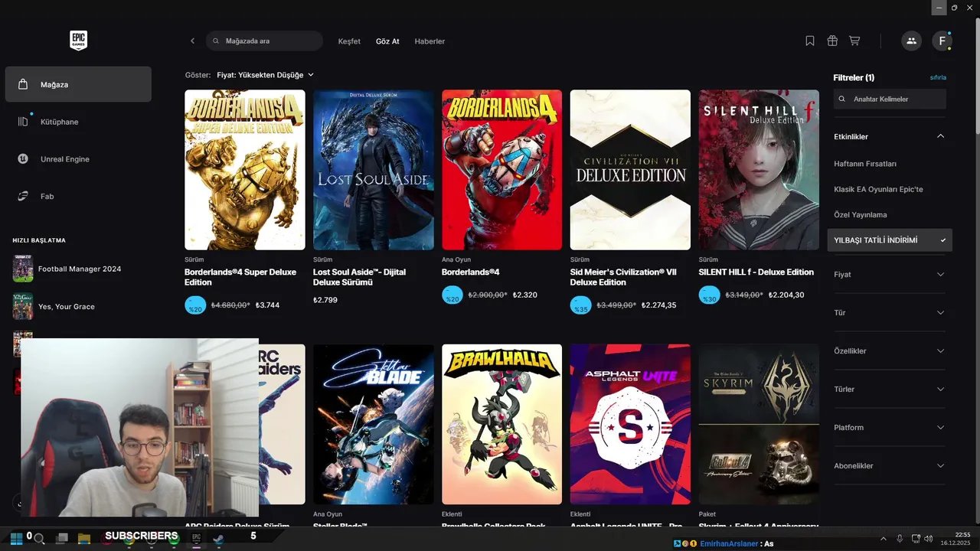
Task: Open the Borderlands®4 Super Deluxe Edition title link
Action: point(240,277)
